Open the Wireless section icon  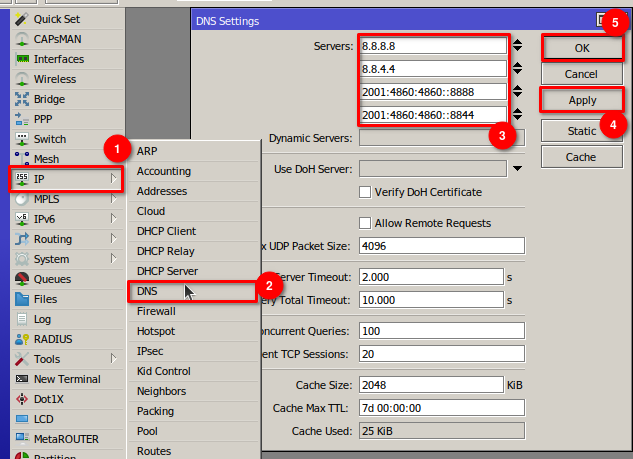(22, 79)
